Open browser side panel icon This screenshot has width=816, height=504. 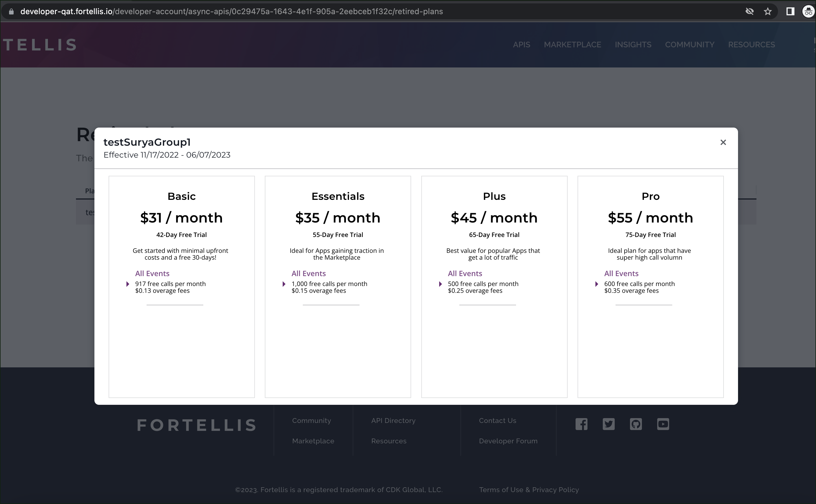click(790, 12)
